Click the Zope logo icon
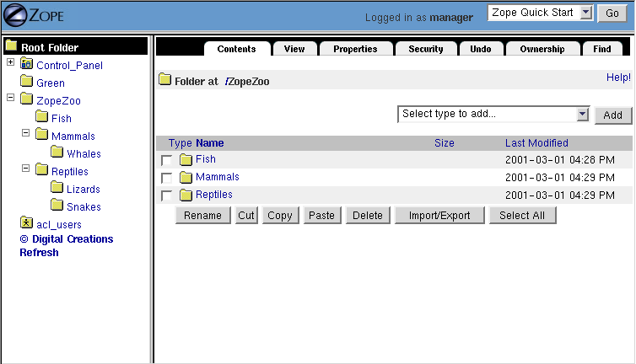This screenshot has height=364, width=636. [x=17, y=16]
